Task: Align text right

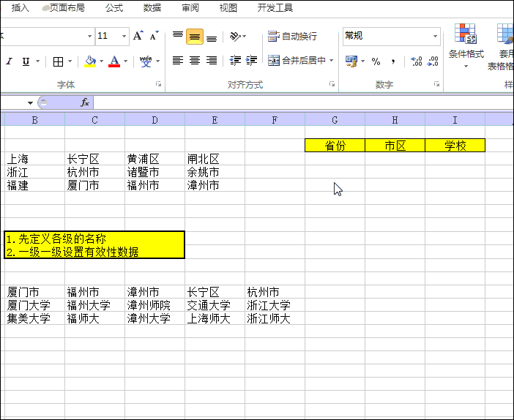Action: (212, 61)
